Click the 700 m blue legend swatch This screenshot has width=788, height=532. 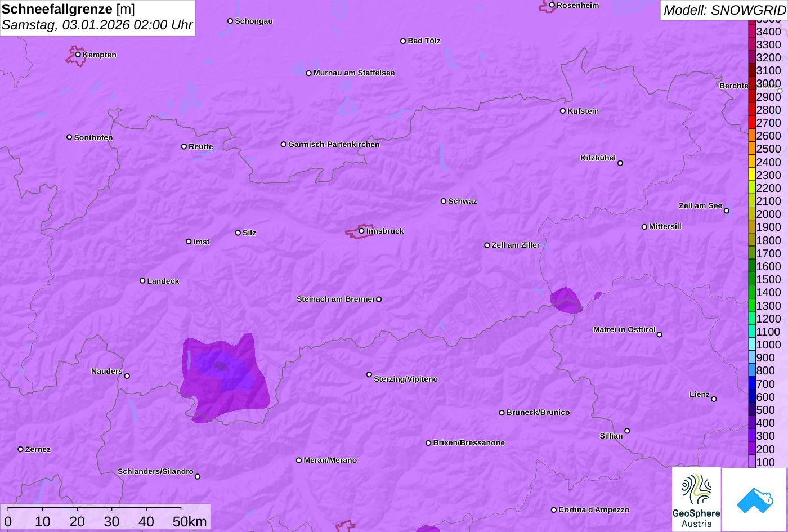752,384
